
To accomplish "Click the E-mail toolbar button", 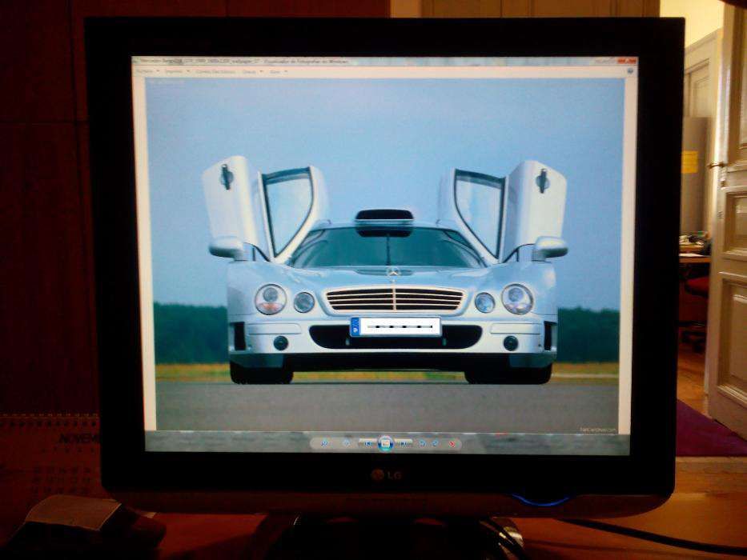I will (216, 72).
